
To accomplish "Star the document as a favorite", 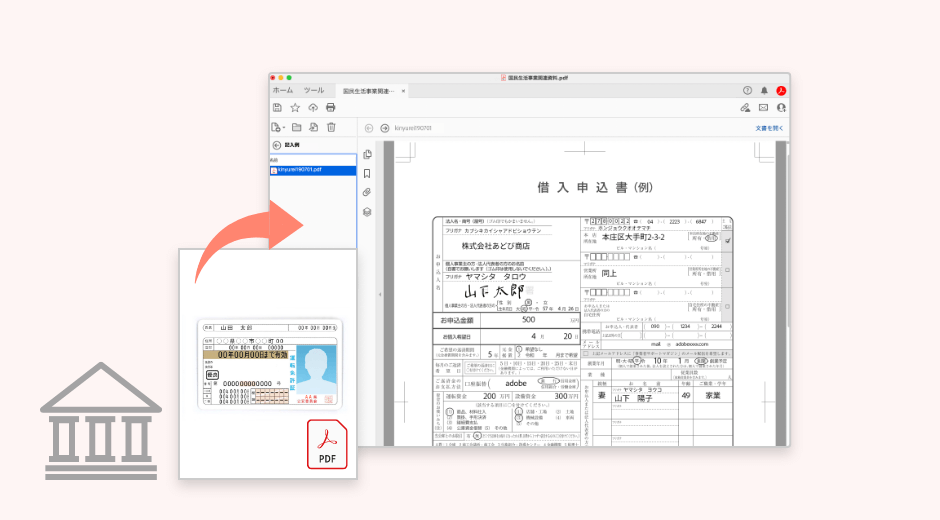I will point(295,108).
